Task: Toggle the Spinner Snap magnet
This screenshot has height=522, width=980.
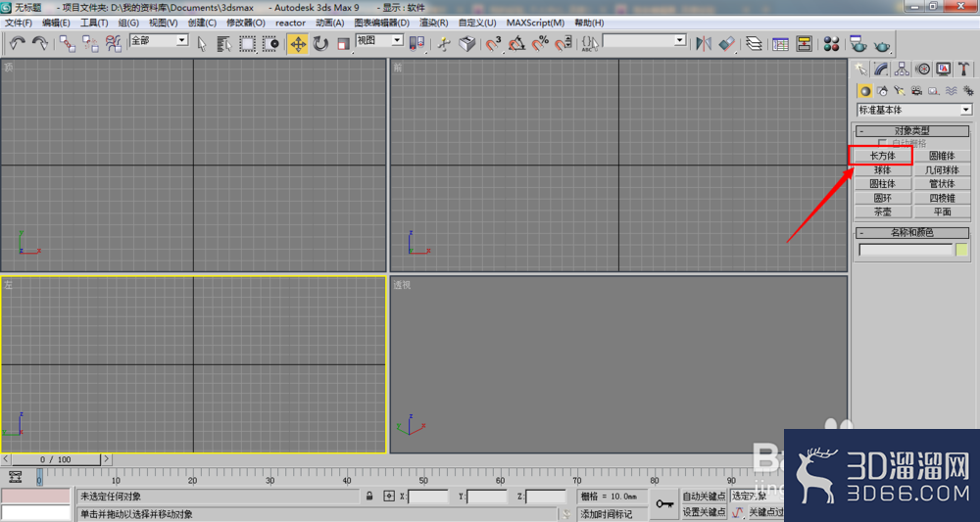Action: [x=563, y=44]
